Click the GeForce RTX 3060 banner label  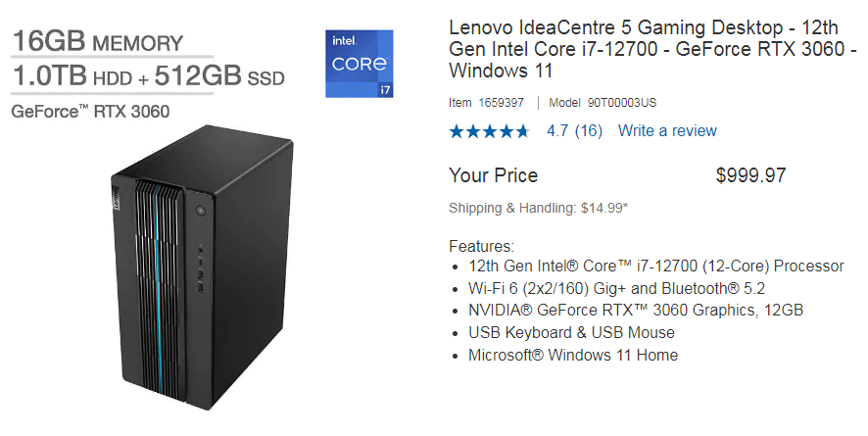pyautogui.click(x=90, y=112)
